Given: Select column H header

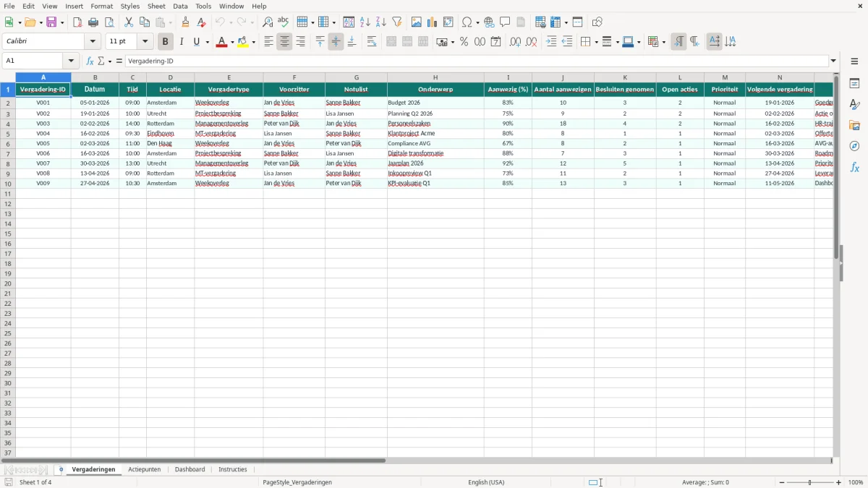Looking at the screenshot, I should point(435,77).
